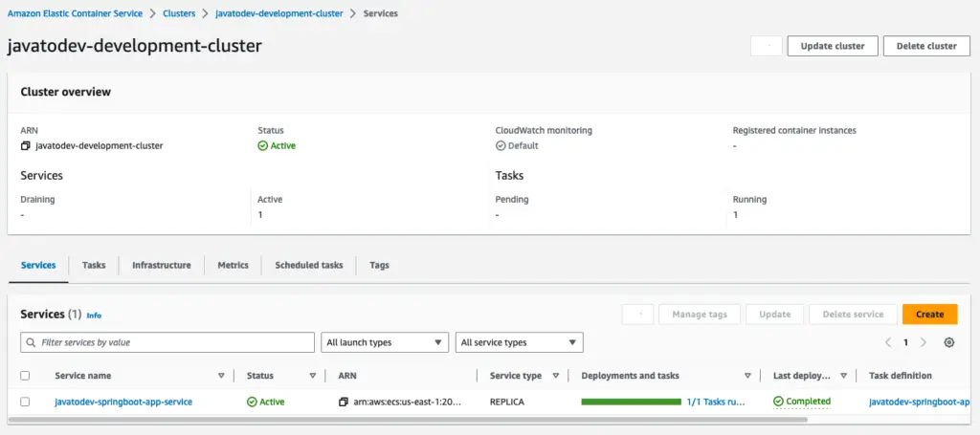Click the javatodev-development-cluster ARN value

click(x=100, y=146)
